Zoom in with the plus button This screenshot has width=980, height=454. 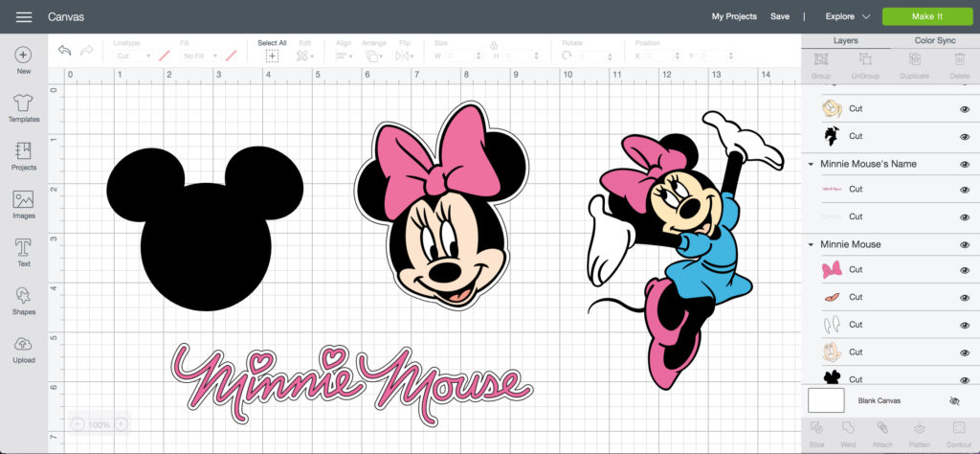122,424
